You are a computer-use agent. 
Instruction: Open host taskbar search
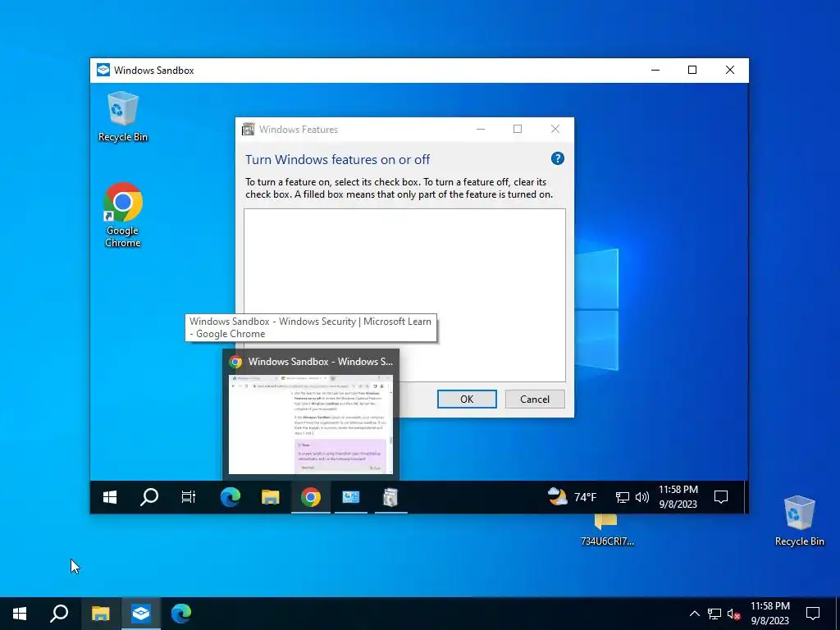click(x=59, y=614)
